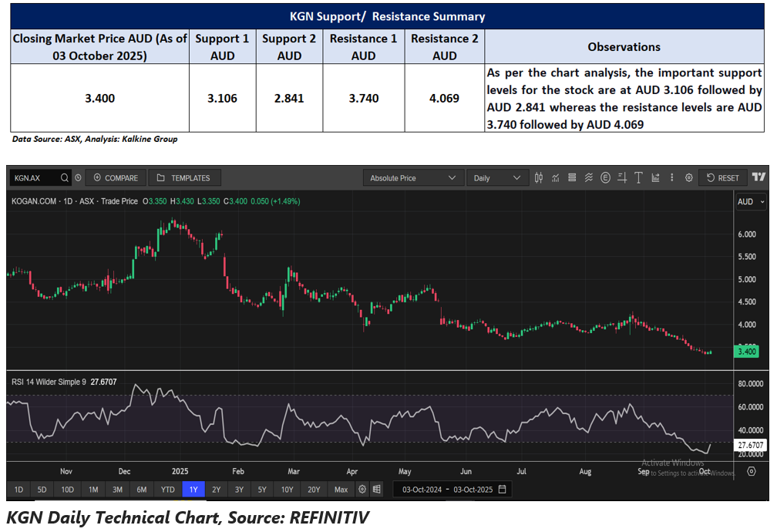Click the settings gear next to Max
Image resolution: width=777 pixels, height=532 pixels.
(x=362, y=490)
